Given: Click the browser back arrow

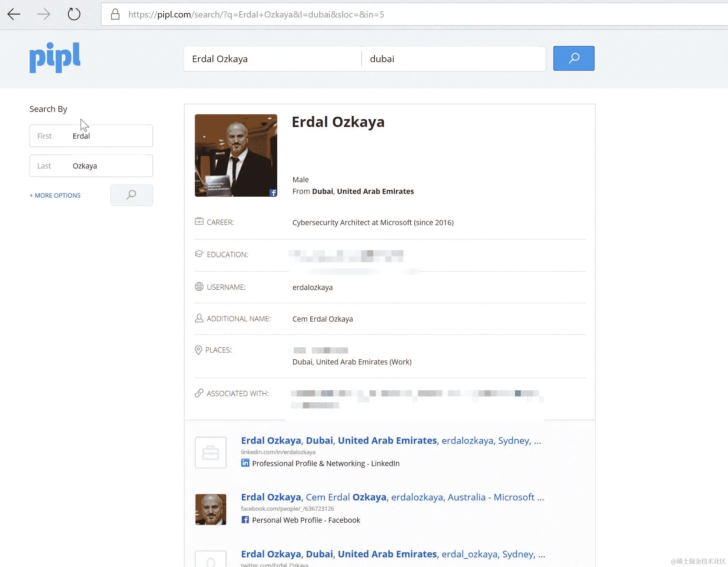Looking at the screenshot, I should 14,14.
